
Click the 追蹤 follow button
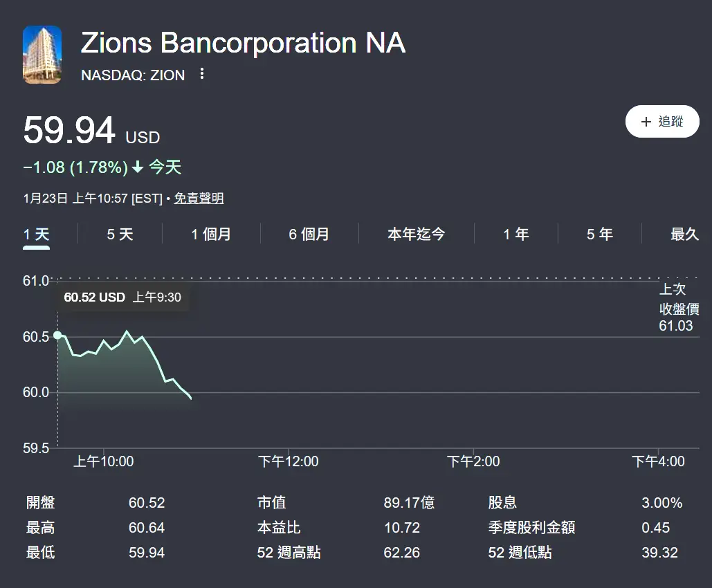click(x=662, y=122)
